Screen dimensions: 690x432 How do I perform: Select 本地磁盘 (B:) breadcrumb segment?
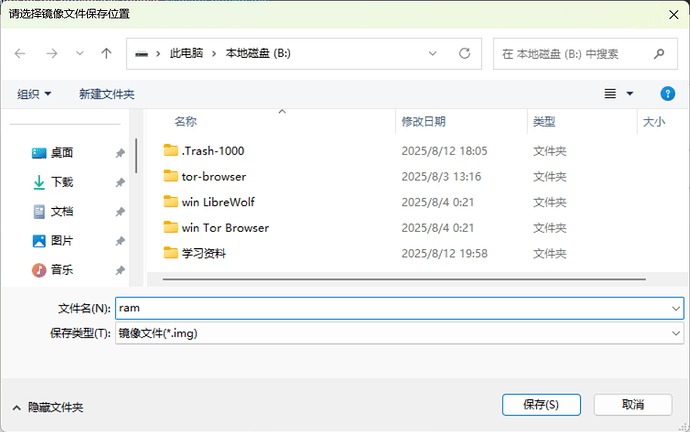258,54
